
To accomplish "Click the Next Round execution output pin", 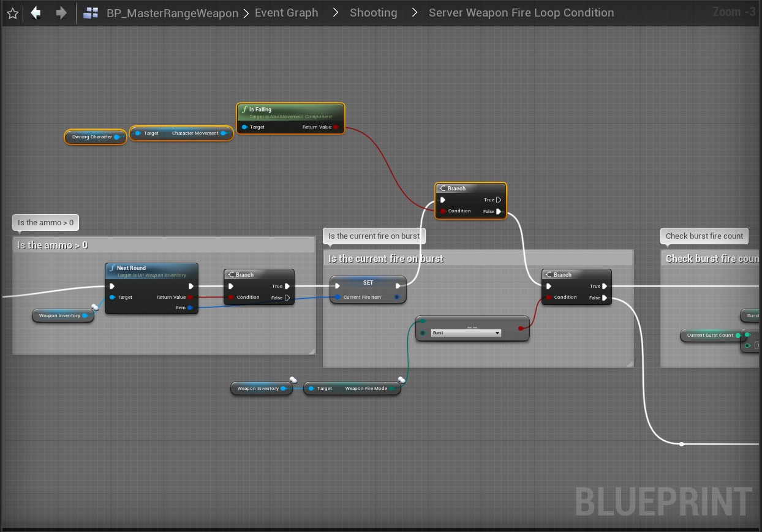I will pyautogui.click(x=191, y=286).
